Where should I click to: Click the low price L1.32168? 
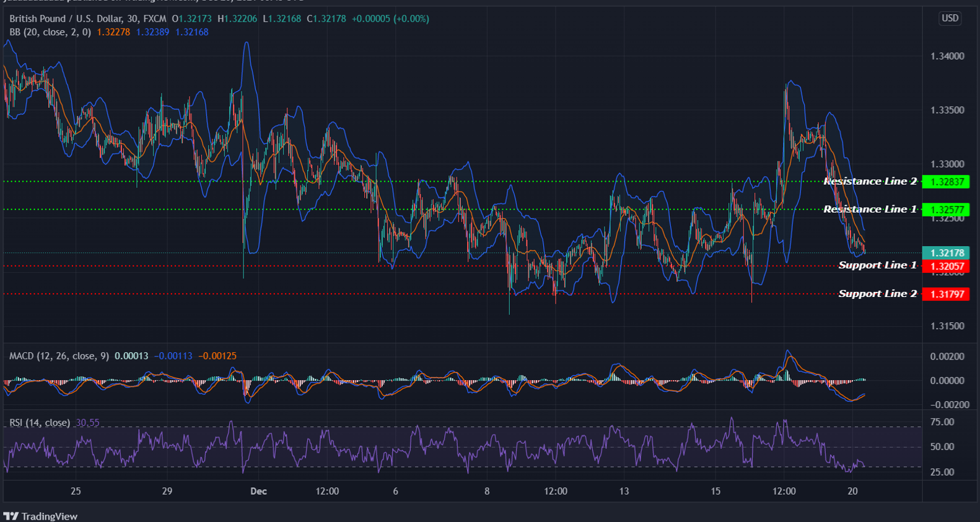(x=282, y=19)
